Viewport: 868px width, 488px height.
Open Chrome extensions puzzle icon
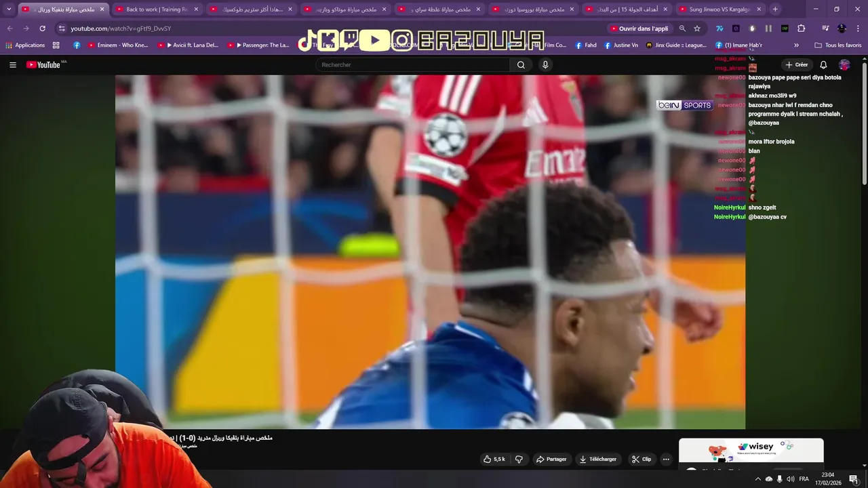pos(801,28)
